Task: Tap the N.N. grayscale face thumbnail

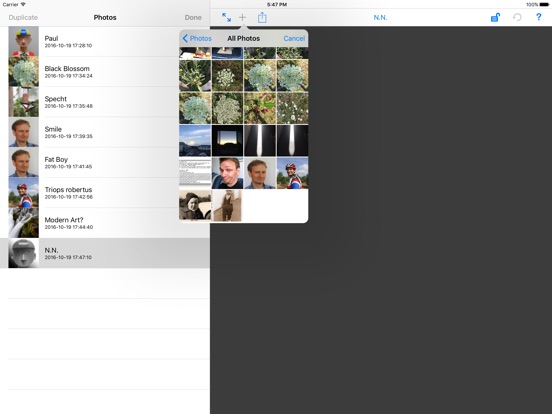Action: click(24, 253)
